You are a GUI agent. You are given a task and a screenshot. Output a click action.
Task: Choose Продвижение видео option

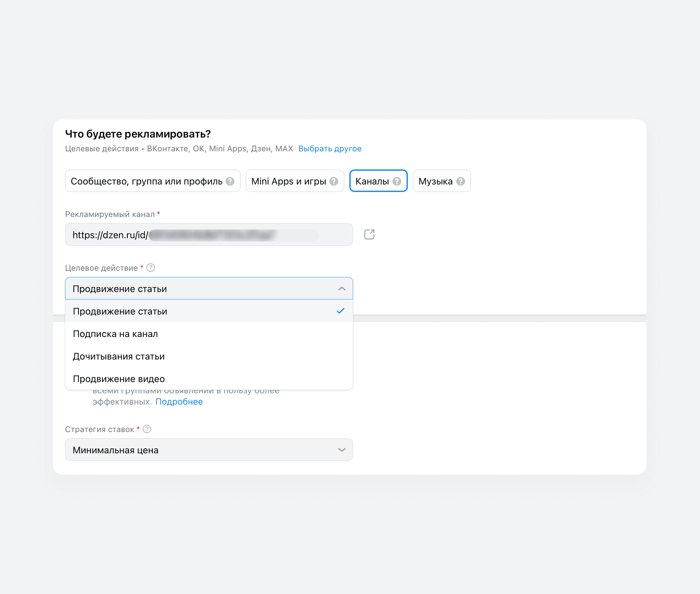pyautogui.click(x=209, y=379)
